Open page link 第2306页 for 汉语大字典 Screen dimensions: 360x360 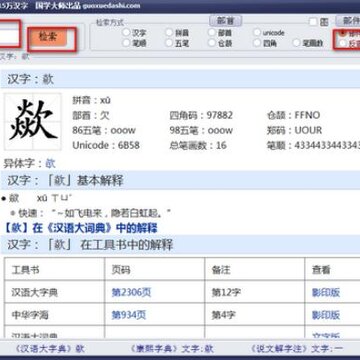(x=131, y=292)
